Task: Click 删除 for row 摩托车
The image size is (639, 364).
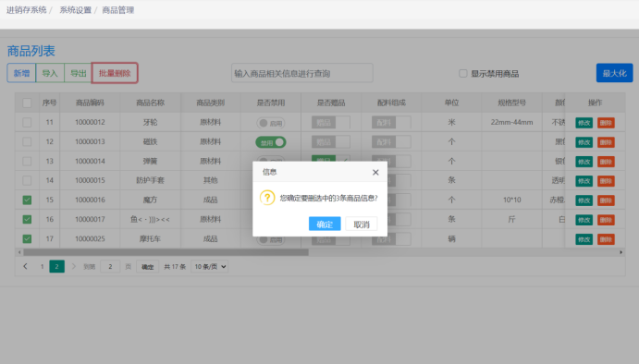Action: (606, 239)
